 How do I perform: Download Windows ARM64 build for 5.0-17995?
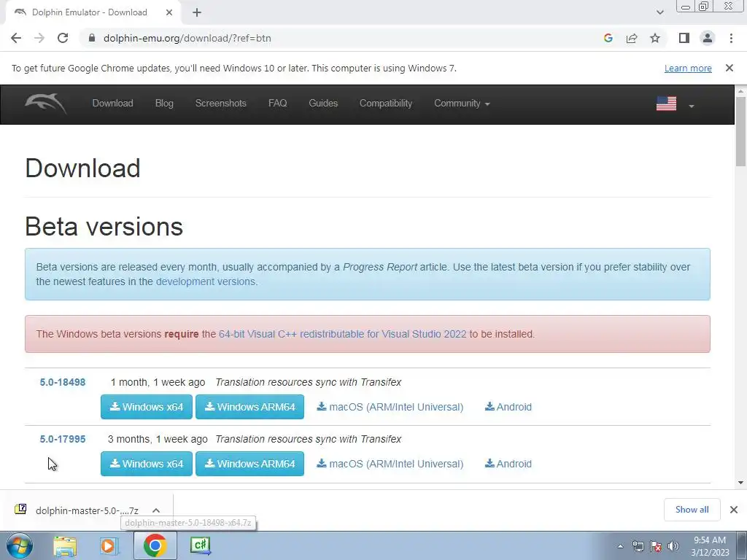coord(249,464)
